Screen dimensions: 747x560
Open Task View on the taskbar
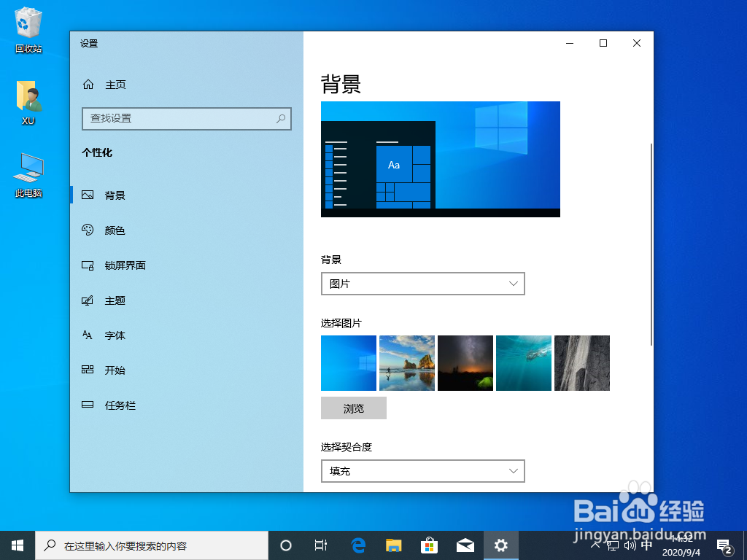coord(321,545)
